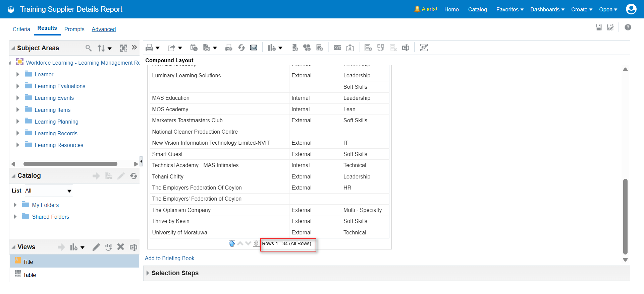Switch to the Advanced tab
Screen dimensions: 644x294
coord(104,29)
